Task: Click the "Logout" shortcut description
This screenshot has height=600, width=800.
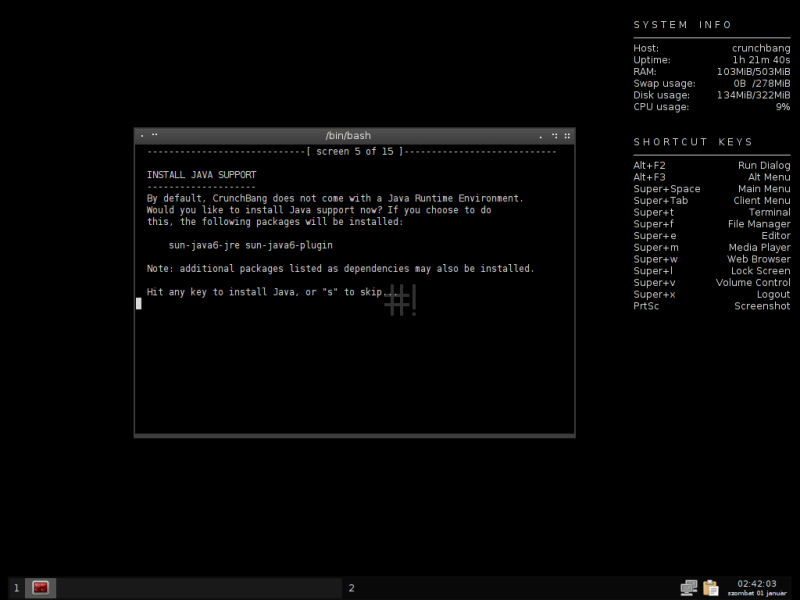Action: pyautogui.click(x=773, y=294)
